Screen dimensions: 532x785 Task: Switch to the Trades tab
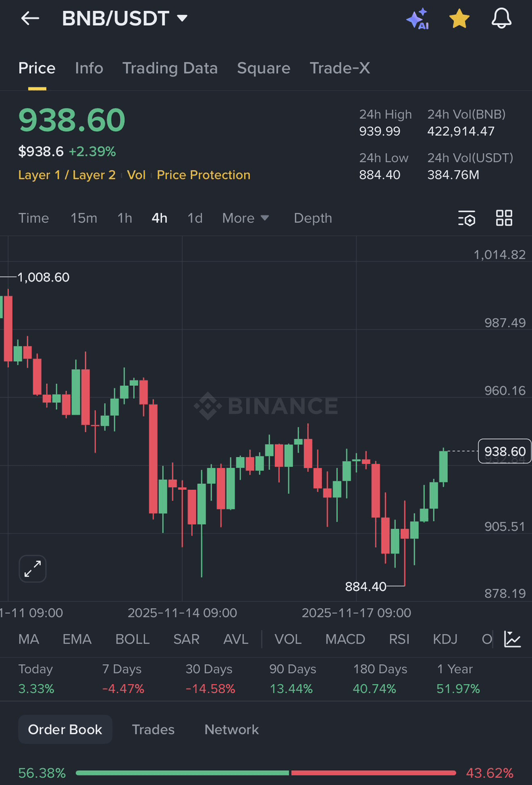[153, 730]
